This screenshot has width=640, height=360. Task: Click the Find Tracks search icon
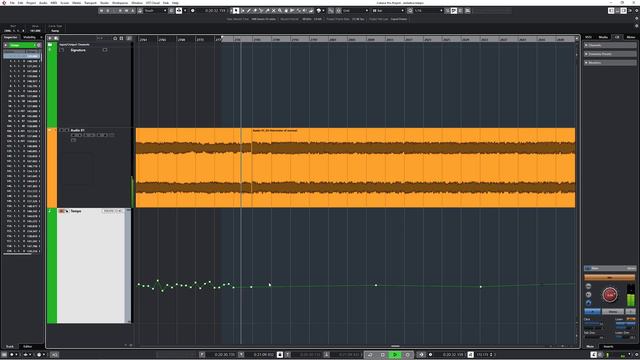tap(56, 38)
